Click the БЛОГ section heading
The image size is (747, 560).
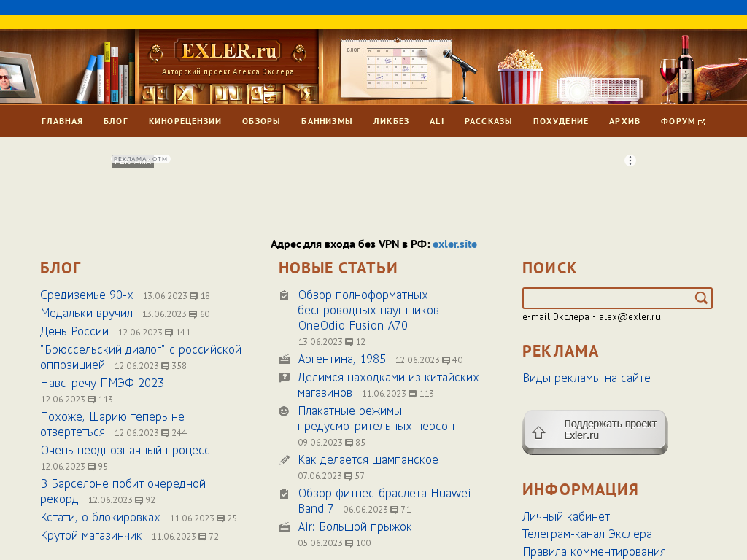point(61,268)
